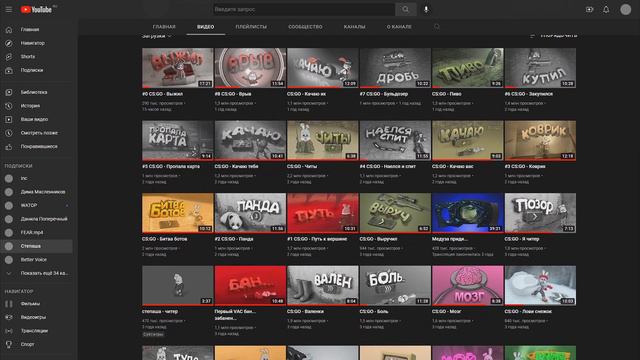Open the ПОЗОР video thumbnail

pyautogui.click(x=540, y=213)
